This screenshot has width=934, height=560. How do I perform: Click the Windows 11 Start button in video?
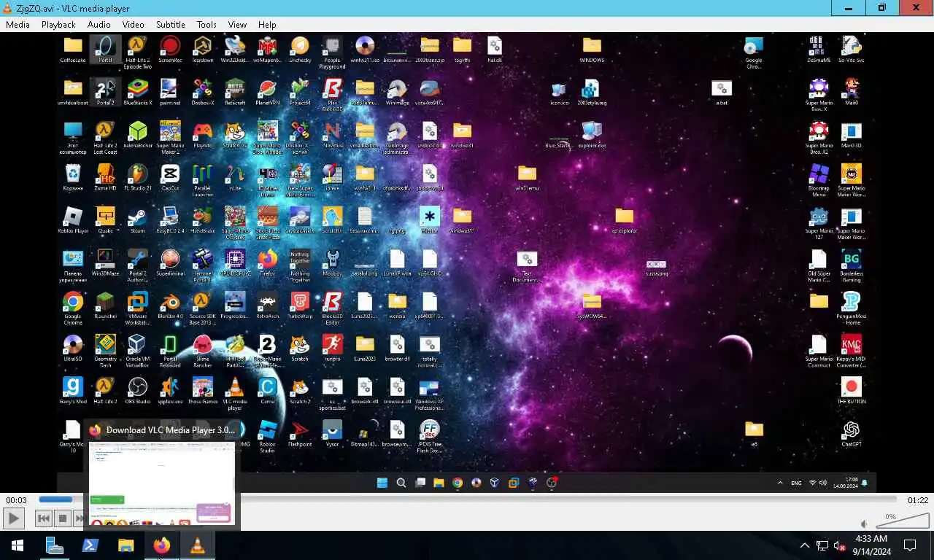point(382,482)
